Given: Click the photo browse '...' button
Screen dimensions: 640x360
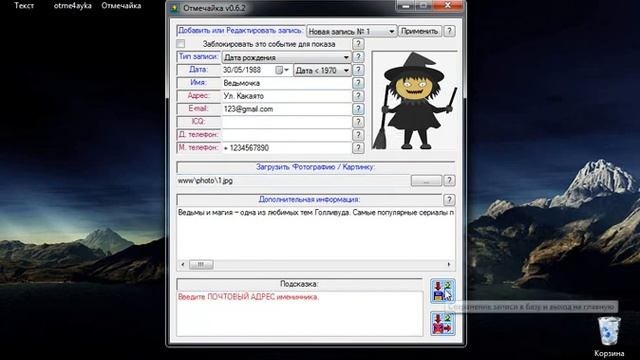Looking at the screenshot, I should tap(426, 181).
